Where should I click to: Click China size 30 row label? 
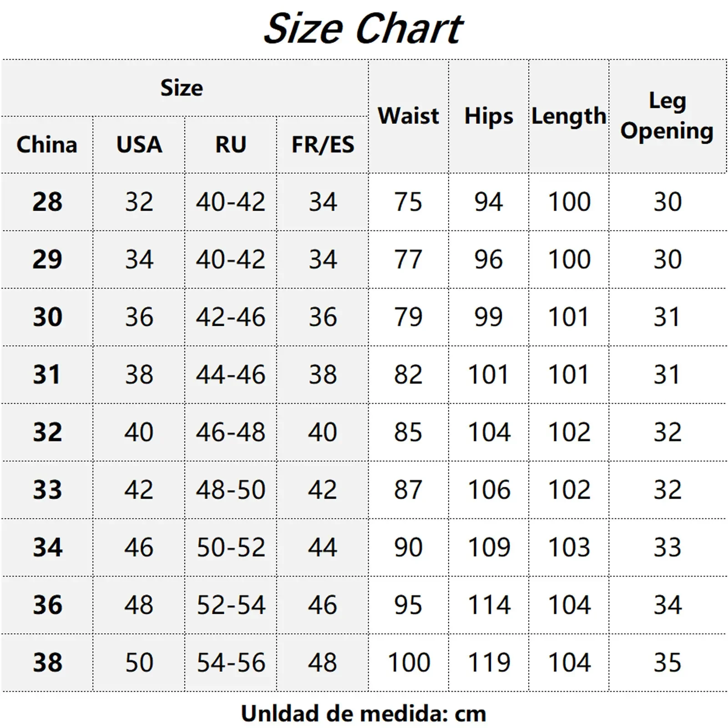[47, 317]
